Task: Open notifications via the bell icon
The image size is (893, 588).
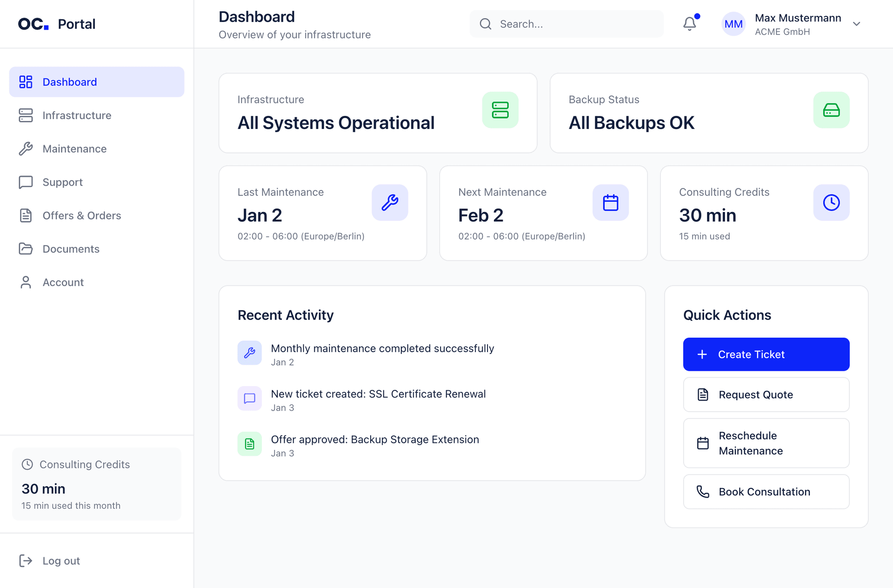Action: [689, 24]
